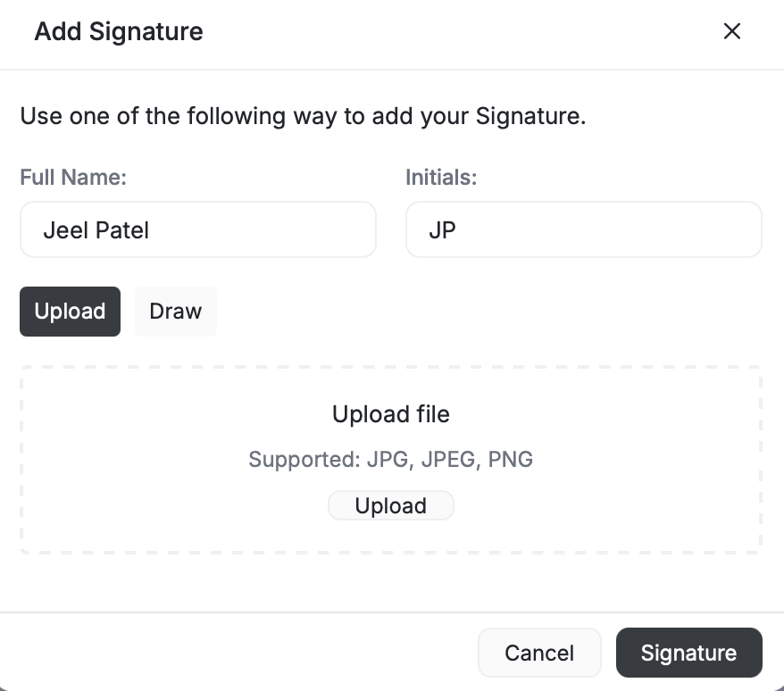The width and height of the screenshot is (784, 691).
Task: Click the JP initials value
Action: coord(443,229)
